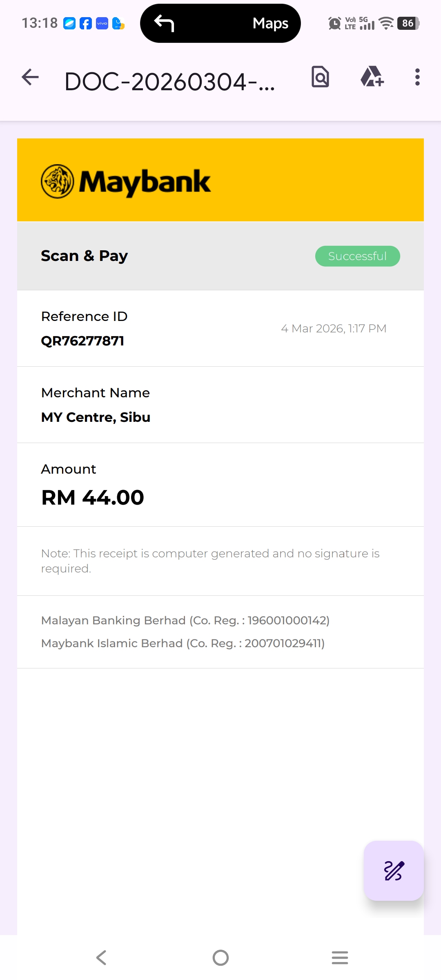Viewport: 441px width, 980px height.
Task: Tap the Maybank tiger logo
Action: (58, 181)
